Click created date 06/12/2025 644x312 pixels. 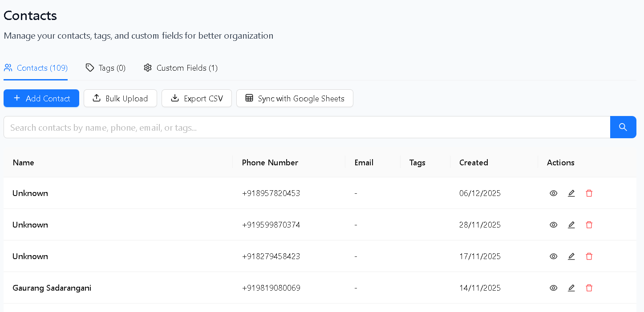click(x=480, y=193)
